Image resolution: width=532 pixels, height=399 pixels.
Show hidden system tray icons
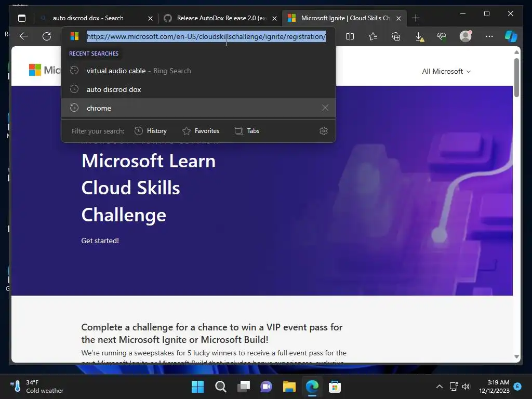[x=440, y=387]
